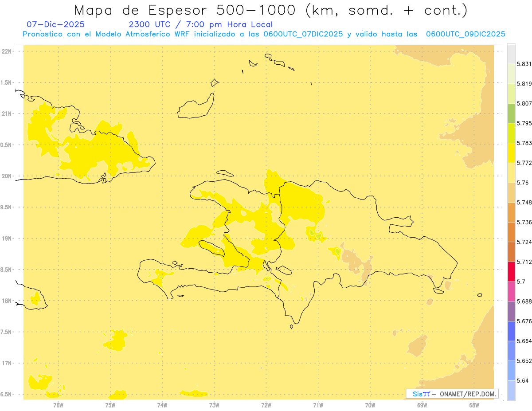Click the 17N latitude label
The height and width of the screenshot is (411, 532).
7,363
